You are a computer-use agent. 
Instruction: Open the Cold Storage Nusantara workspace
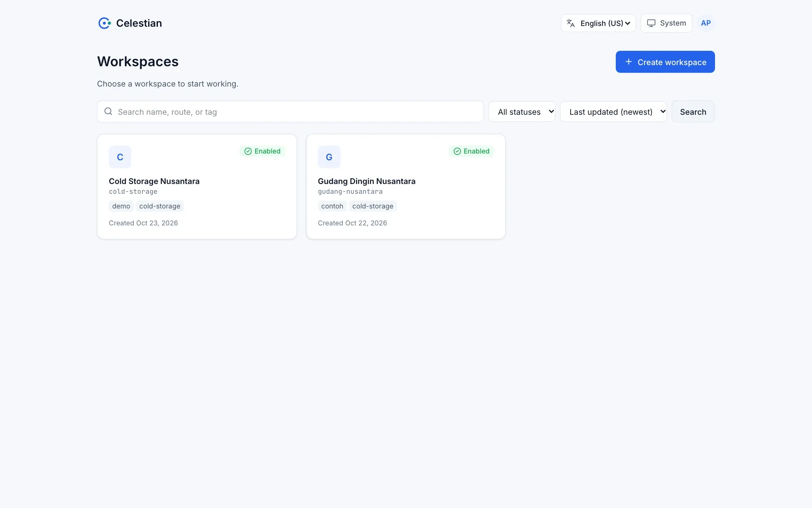(197, 187)
